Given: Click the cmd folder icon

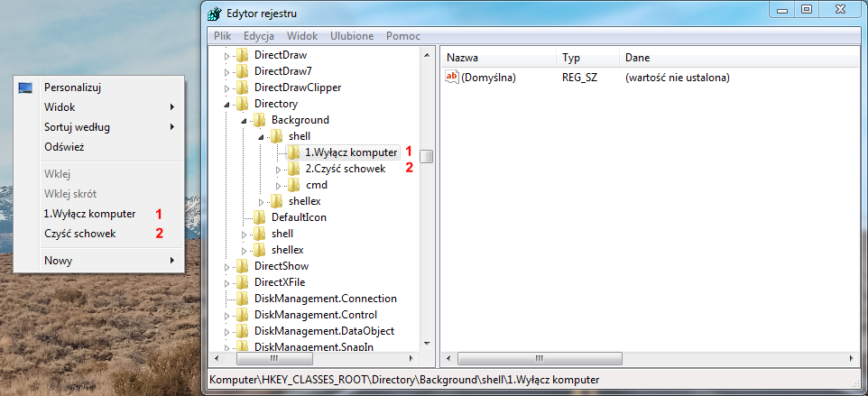Looking at the screenshot, I should 293,185.
